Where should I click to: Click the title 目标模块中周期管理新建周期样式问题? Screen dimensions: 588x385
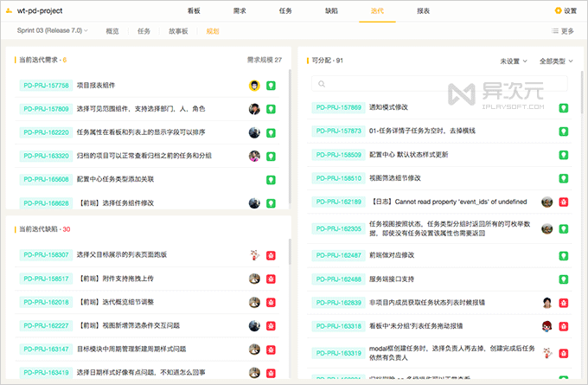coord(131,349)
